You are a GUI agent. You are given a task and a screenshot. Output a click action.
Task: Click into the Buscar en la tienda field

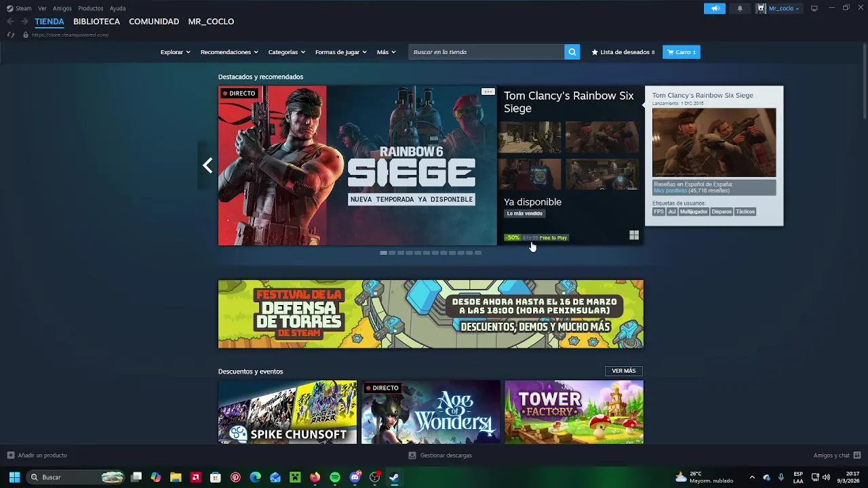[x=487, y=52]
